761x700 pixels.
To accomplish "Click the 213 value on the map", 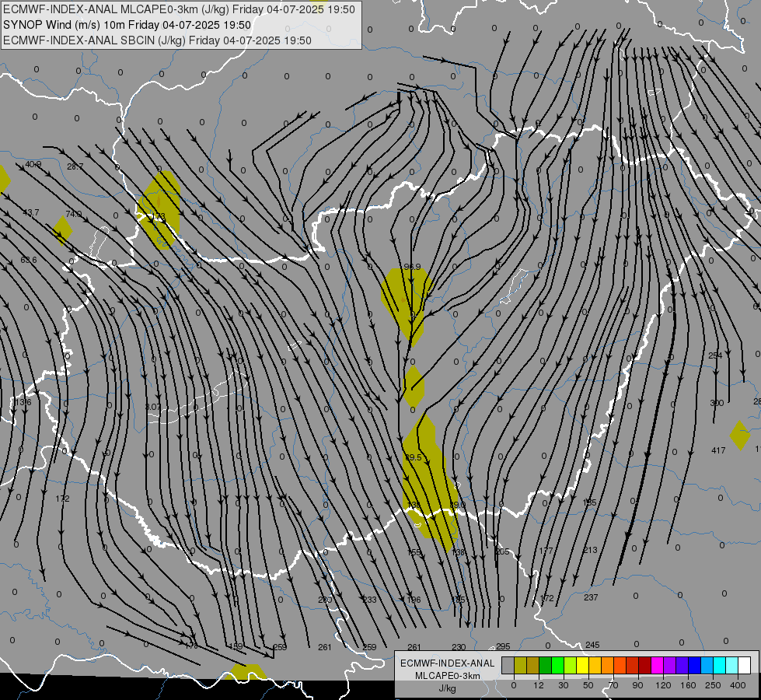I will [590, 550].
